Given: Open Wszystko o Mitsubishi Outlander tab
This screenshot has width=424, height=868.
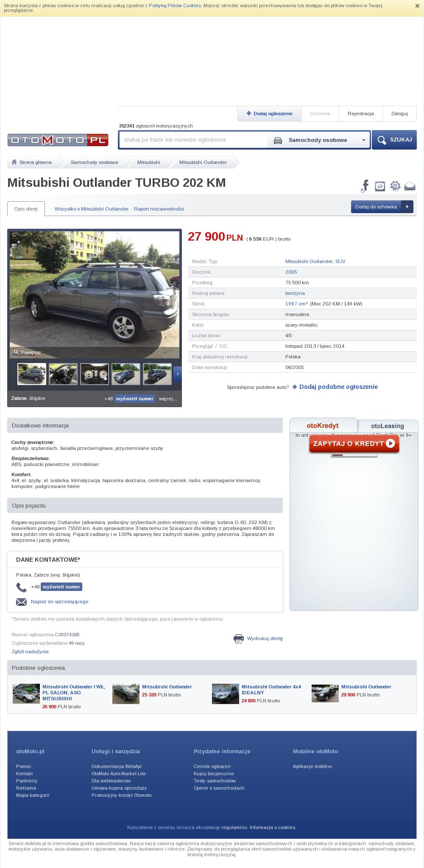Looking at the screenshot, I should tap(92, 209).
